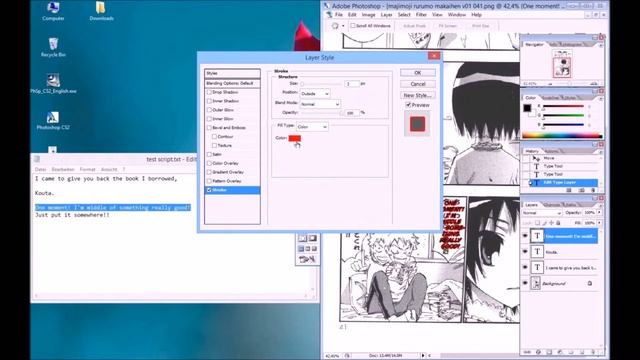Open the Downloads folder on desktop

(101, 11)
